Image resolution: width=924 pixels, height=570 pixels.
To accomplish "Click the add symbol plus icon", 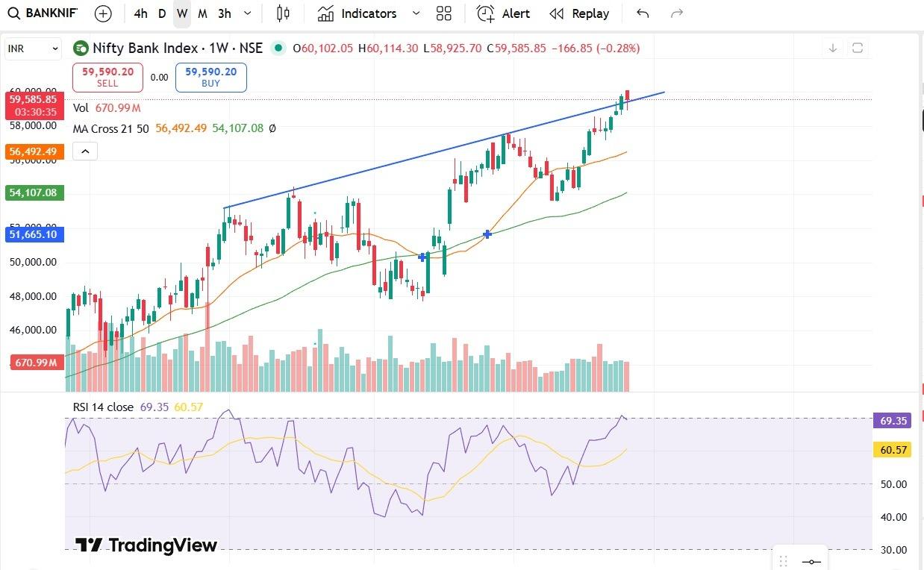I will pos(103,13).
